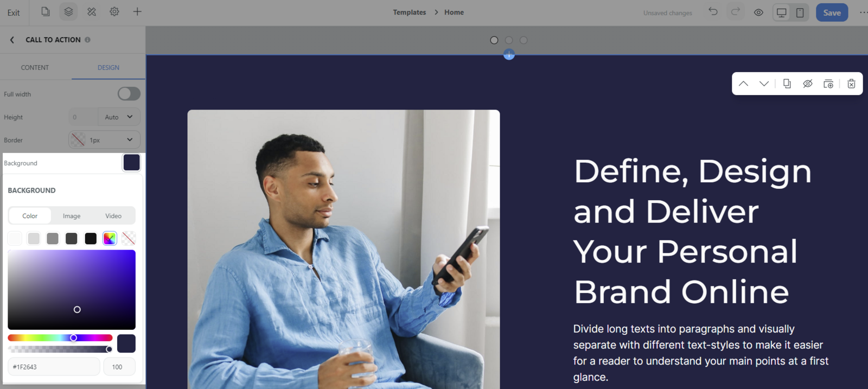Preview page with eye icon
The image size is (868, 389).
coord(758,12)
